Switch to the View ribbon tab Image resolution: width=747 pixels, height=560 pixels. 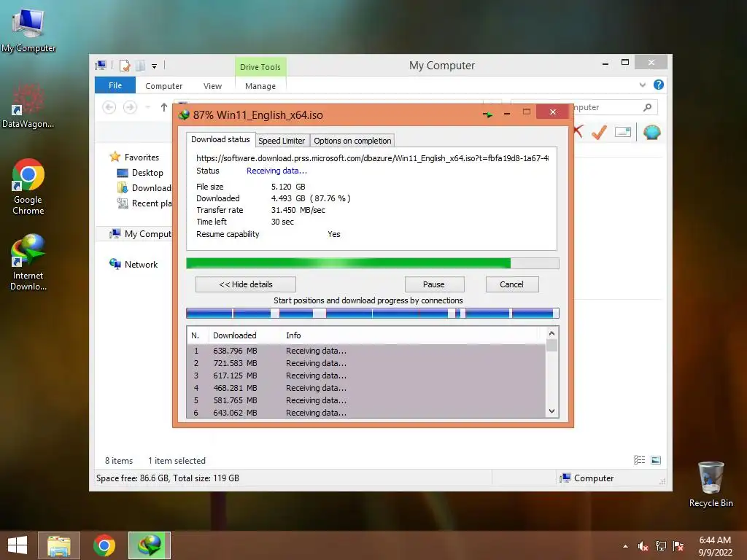[212, 86]
